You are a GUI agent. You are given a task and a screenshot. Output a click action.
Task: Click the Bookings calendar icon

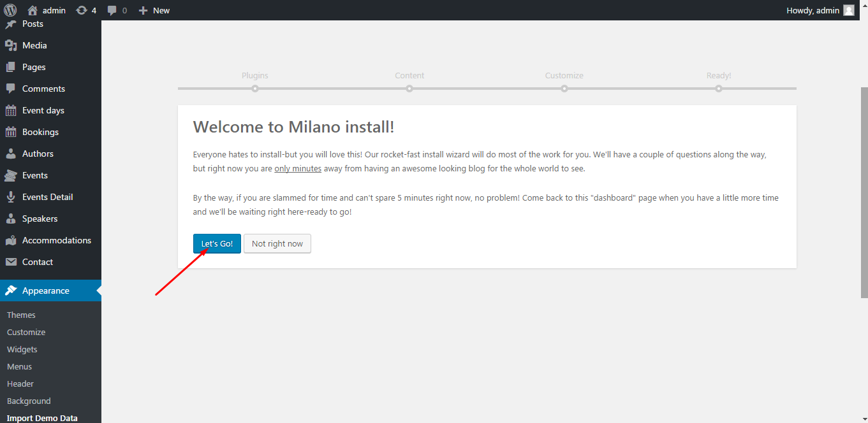click(11, 132)
